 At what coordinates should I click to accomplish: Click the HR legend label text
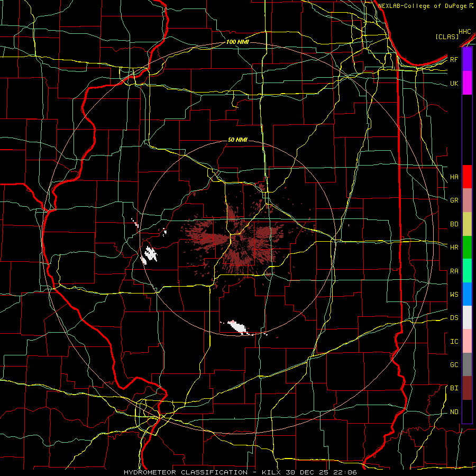[x=454, y=248]
